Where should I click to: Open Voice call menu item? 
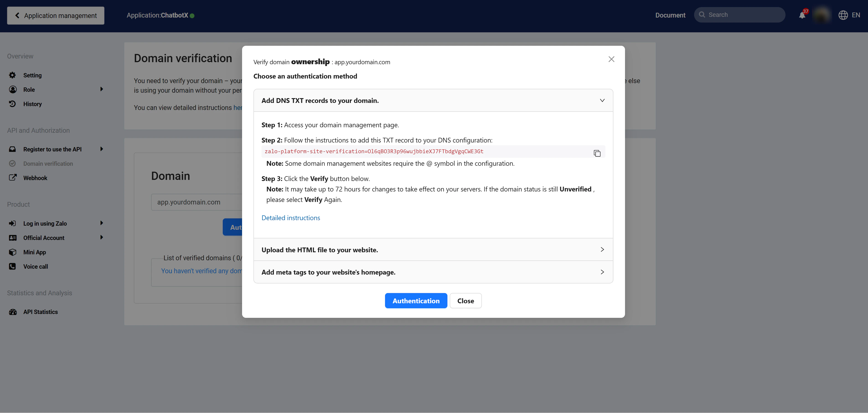point(35,267)
